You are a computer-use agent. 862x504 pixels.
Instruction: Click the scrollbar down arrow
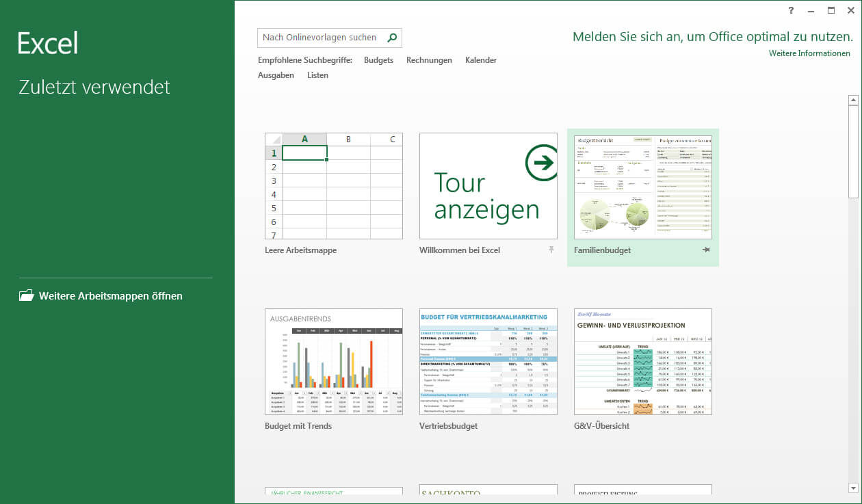coord(853,488)
